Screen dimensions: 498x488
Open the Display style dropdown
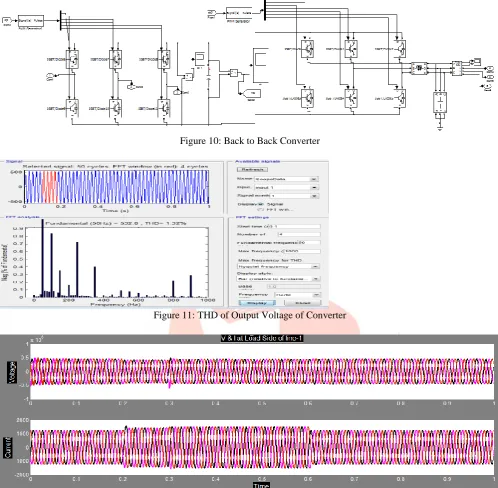pos(278,279)
